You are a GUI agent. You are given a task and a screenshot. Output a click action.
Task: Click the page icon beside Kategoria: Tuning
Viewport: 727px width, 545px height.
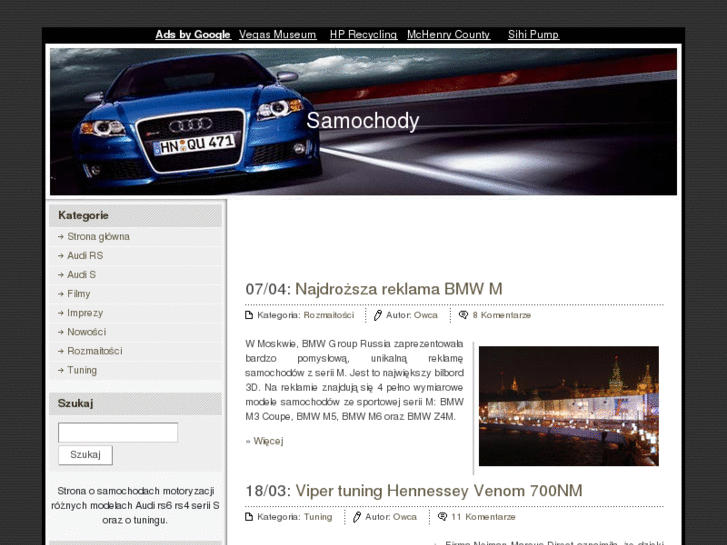[x=249, y=517]
